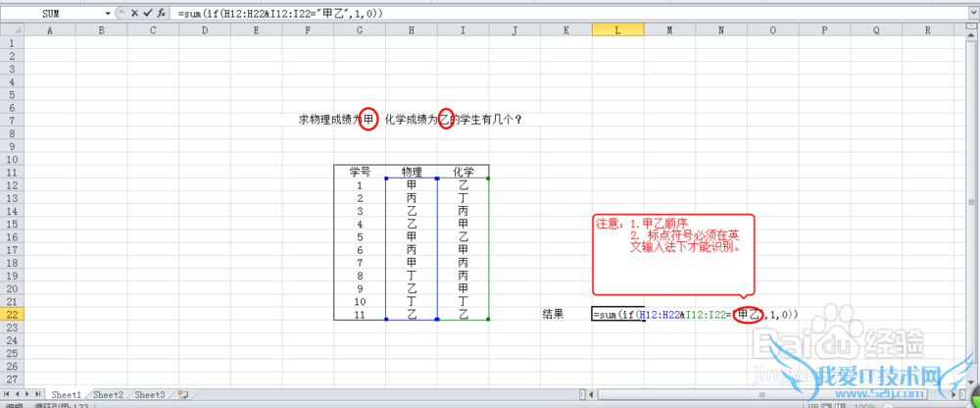The image size is (980, 408).
Task: Select column H header
Action: coord(412,30)
